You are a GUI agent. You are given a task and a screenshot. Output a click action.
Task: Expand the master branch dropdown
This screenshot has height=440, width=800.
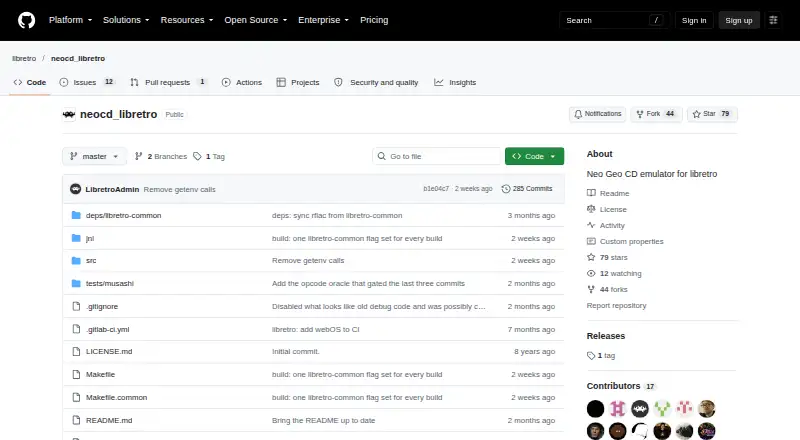point(94,156)
